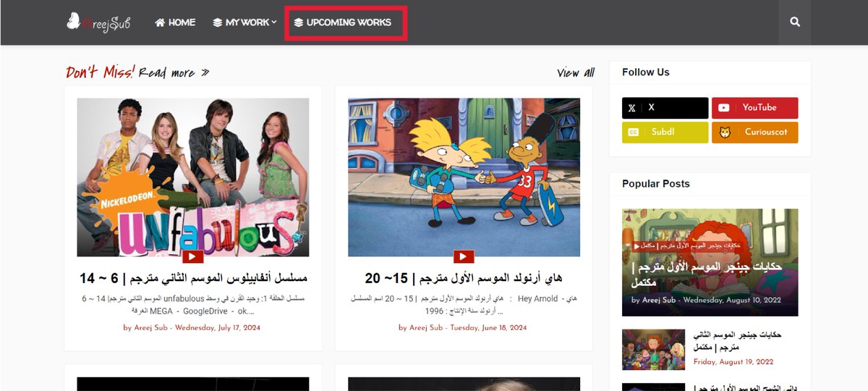The width and height of the screenshot is (868, 391).
Task: Click the date Wednesday, July 17, 2024
Action: click(218, 328)
